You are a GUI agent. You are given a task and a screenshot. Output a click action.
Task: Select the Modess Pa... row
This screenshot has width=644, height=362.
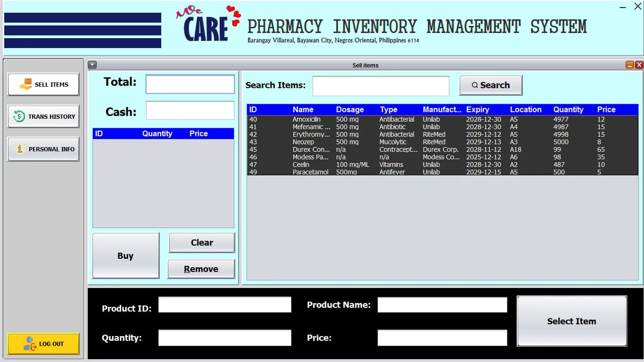click(x=443, y=157)
